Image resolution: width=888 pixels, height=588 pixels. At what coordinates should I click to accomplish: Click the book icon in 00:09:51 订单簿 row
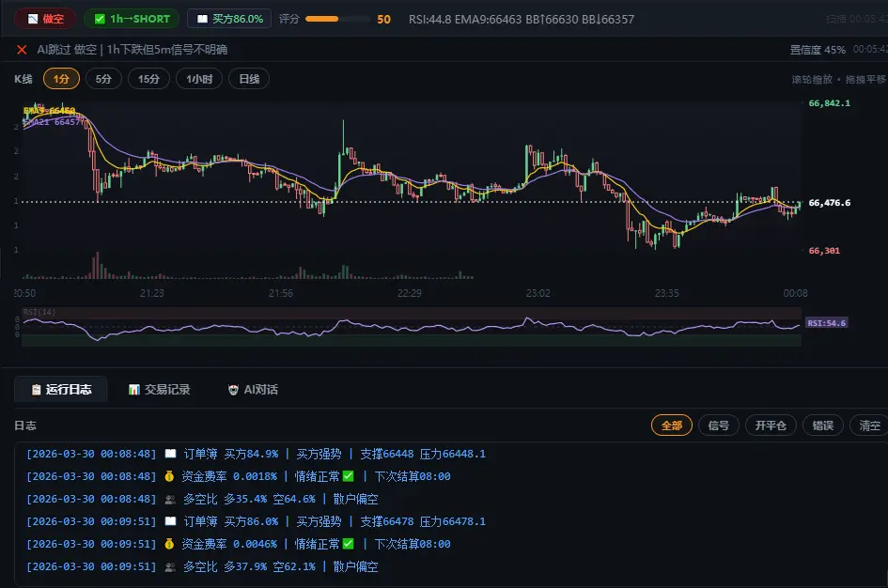[170, 521]
